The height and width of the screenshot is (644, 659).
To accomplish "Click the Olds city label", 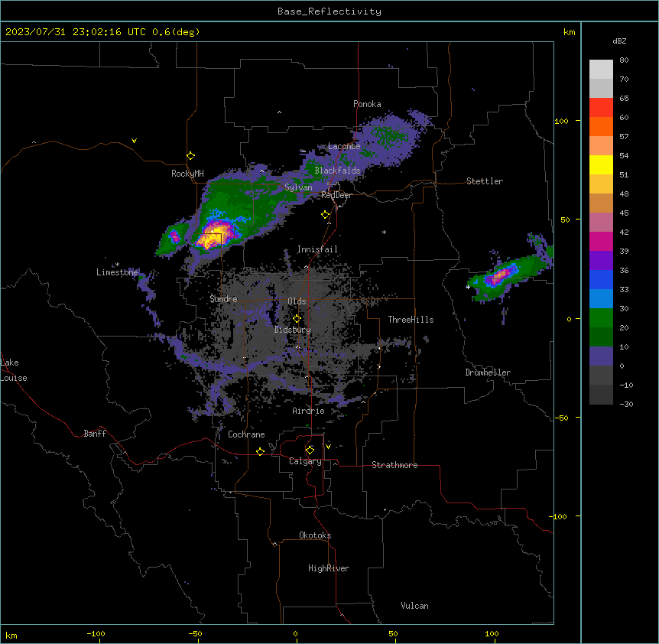I will 297,301.
